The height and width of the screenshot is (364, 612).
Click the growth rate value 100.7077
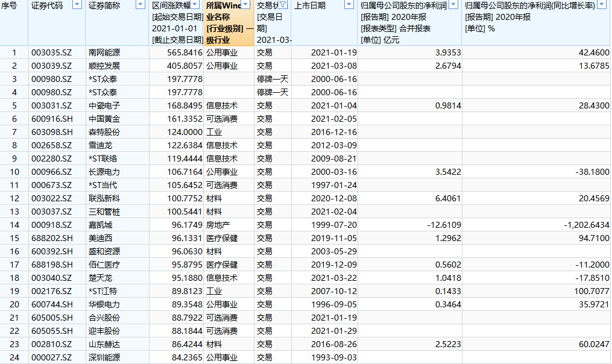591,292
